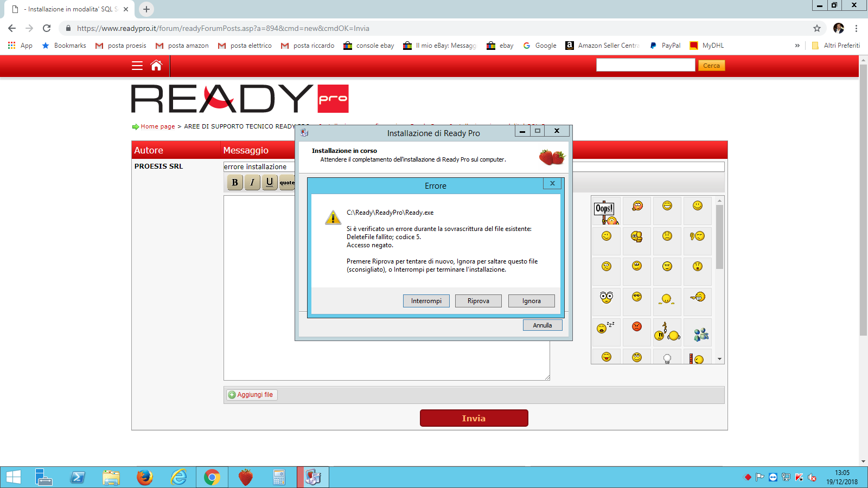
Task: Click Riprova to retry overwriting Ready.exe
Action: click(478, 301)
